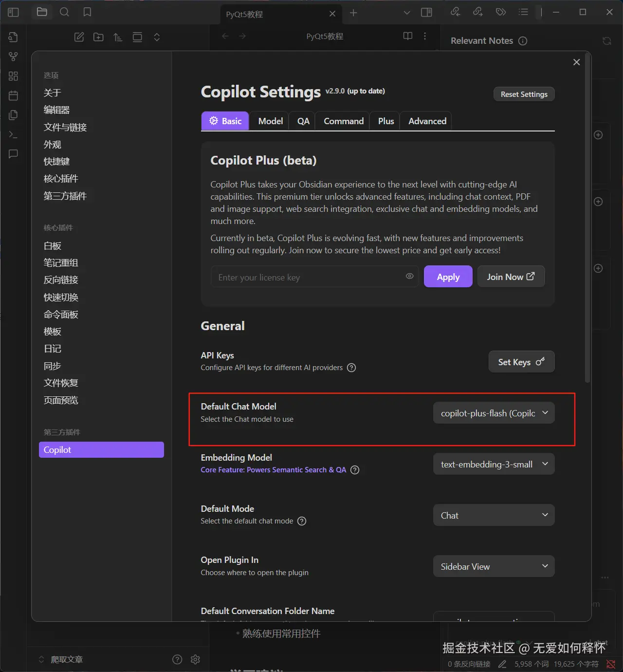
Task: Open 关于 settings section
Action: 53,93
